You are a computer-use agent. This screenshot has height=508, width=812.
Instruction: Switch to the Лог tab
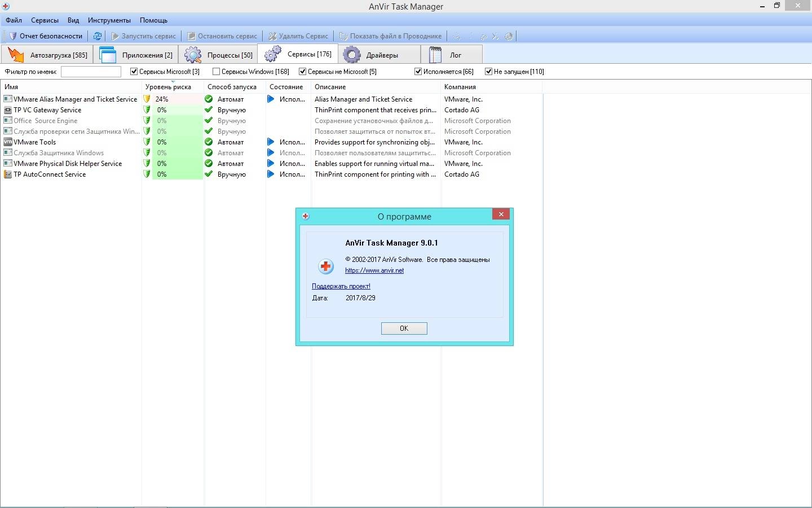(x=452, y=55)
